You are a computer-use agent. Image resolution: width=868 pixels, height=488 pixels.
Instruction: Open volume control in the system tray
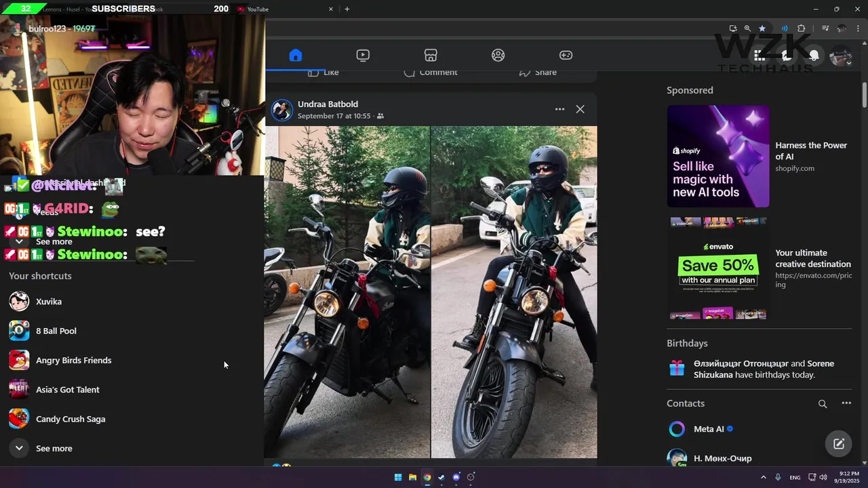tap(823, 477)
